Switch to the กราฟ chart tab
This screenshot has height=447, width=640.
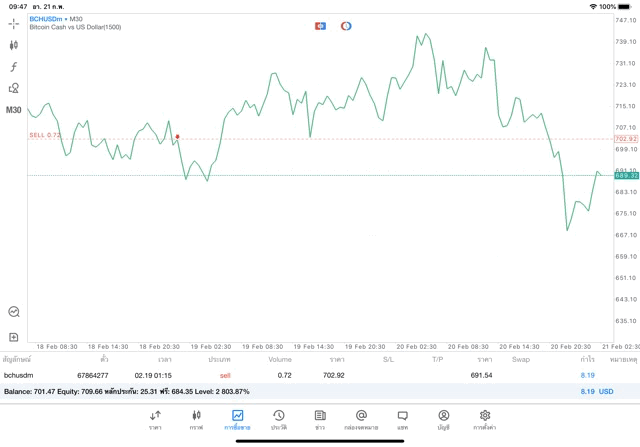pos(196,419)
